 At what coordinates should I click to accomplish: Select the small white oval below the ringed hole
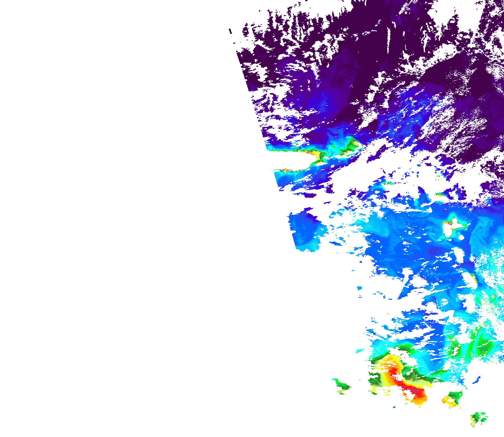pyautogui.click(x=461, y=237)
